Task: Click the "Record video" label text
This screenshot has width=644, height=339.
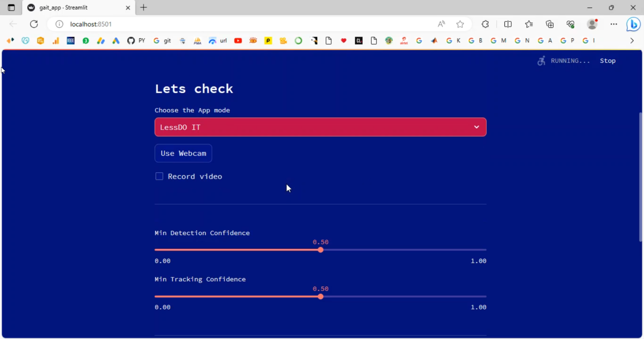Action: tap(195, 177)
